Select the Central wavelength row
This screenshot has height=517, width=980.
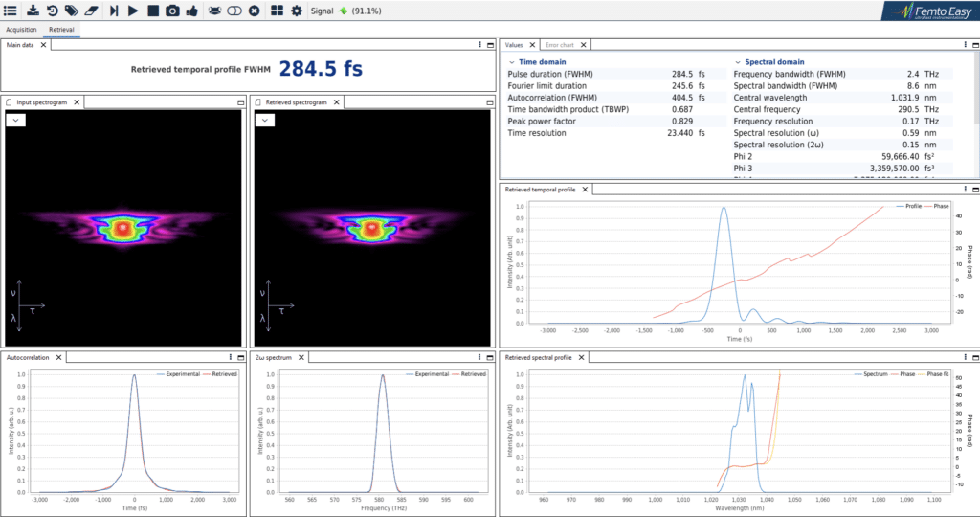pyautogui.click(x=842, y=98)
